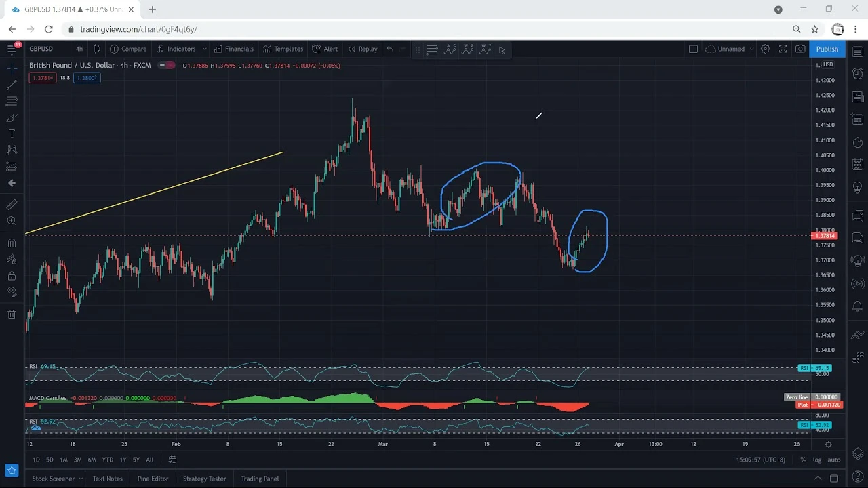Click the blue Publish button

(x=827, y=49)
